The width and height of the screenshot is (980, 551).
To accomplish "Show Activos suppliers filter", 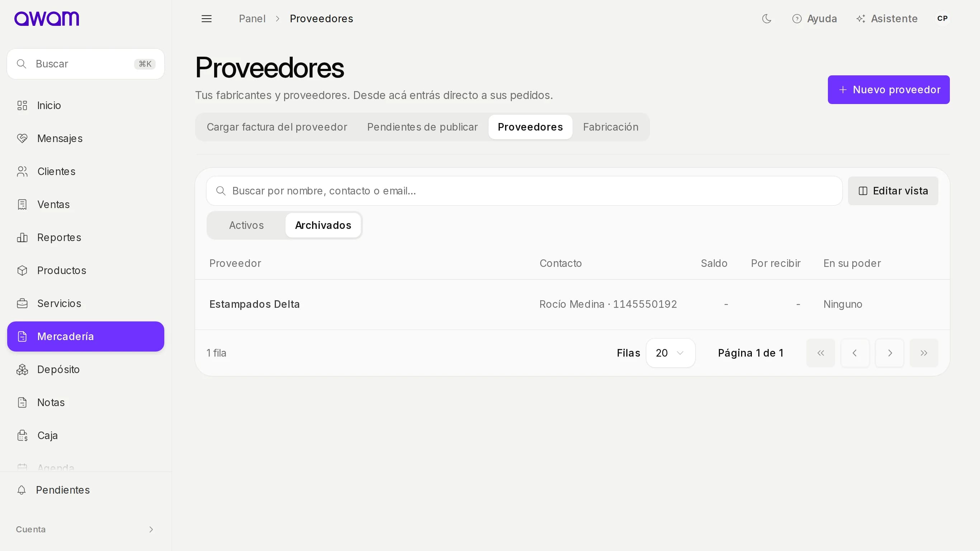I will 246,225.
